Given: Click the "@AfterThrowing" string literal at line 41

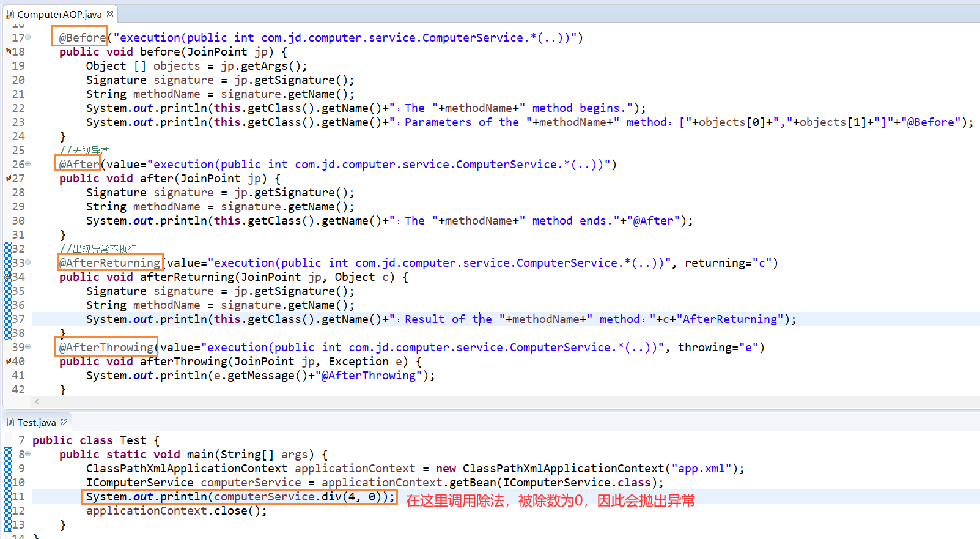Looking at the screenshot, I should 369,376.
